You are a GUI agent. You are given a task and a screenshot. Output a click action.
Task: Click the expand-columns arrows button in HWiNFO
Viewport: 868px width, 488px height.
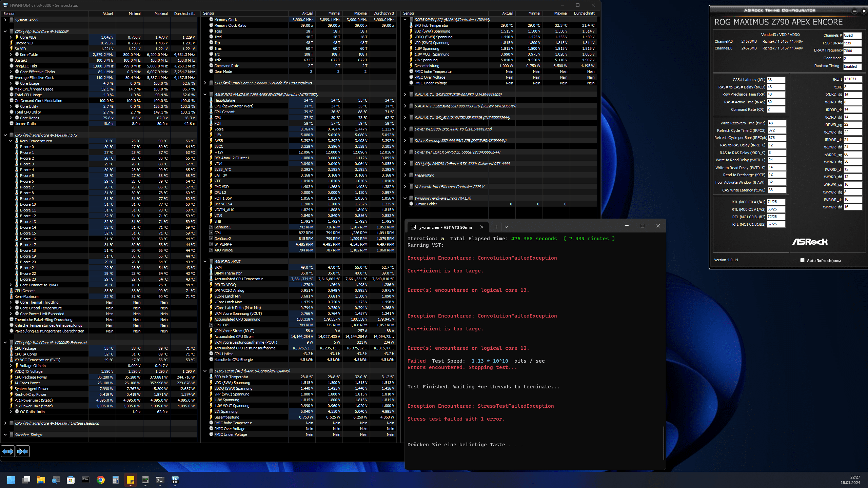point(8,451)
